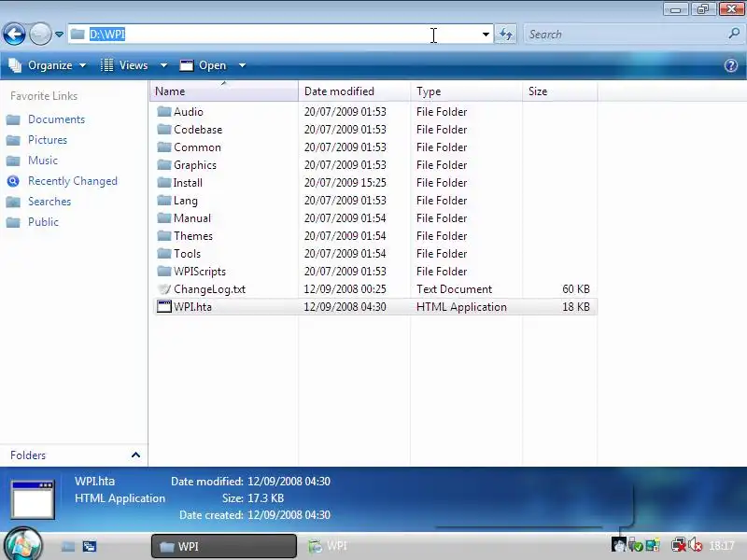Open the recent pages dropdown arrow
The image size is (747, 560).
pyautogui.click(x=59, y=35)
